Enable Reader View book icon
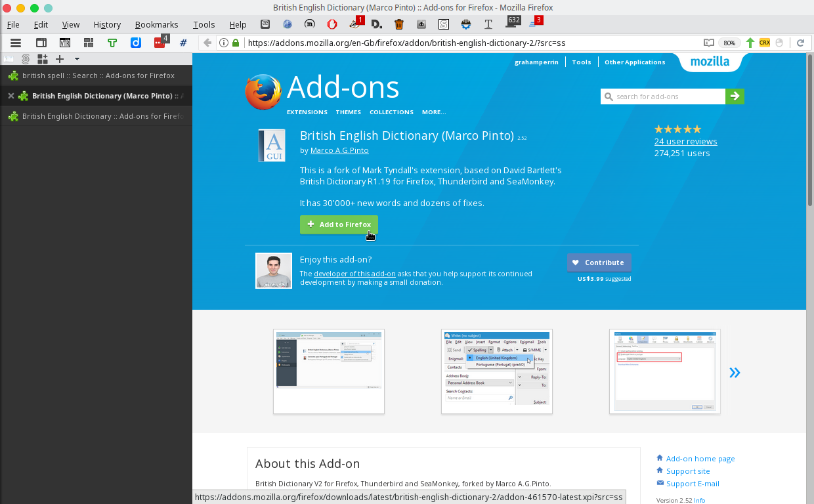 [x=708, y=43]
